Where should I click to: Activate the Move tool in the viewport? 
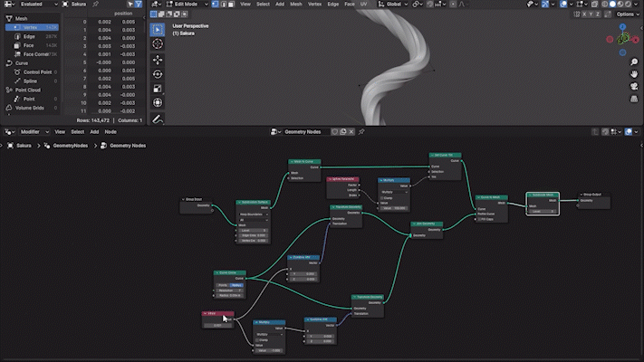point(158,58)
